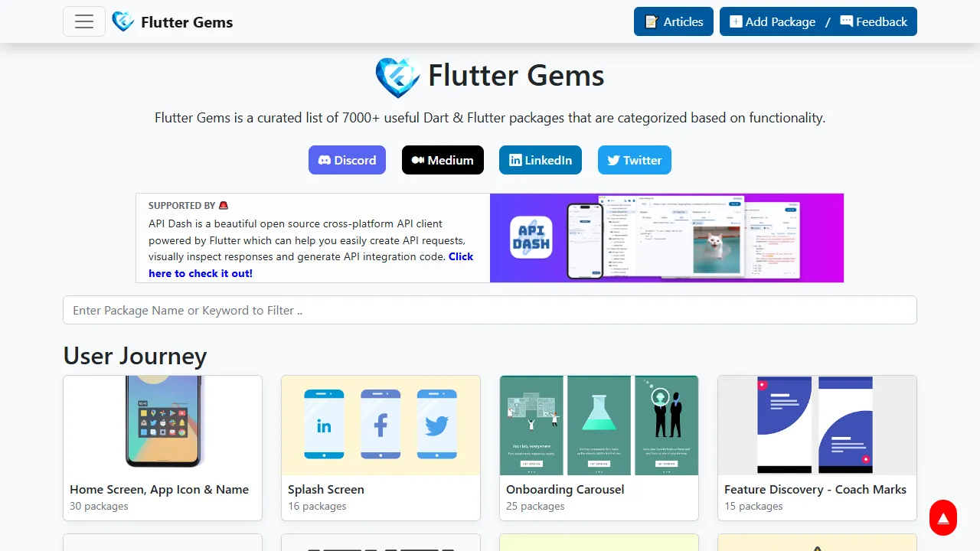Open the Feature Discovery - Coach Marks category

[x=817, y=448]
